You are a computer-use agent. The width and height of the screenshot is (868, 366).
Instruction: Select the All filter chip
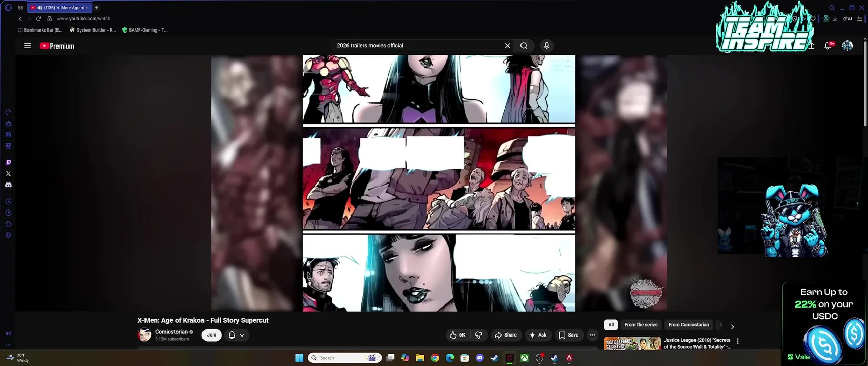pos(611,325)
